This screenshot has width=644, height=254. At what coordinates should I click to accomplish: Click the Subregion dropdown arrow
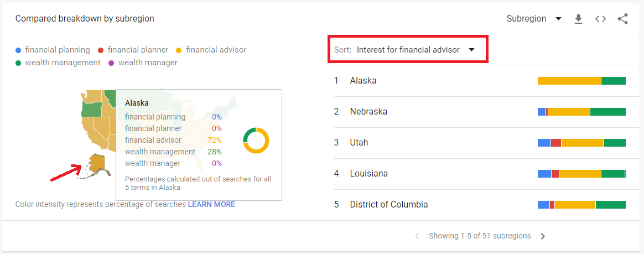558,19
